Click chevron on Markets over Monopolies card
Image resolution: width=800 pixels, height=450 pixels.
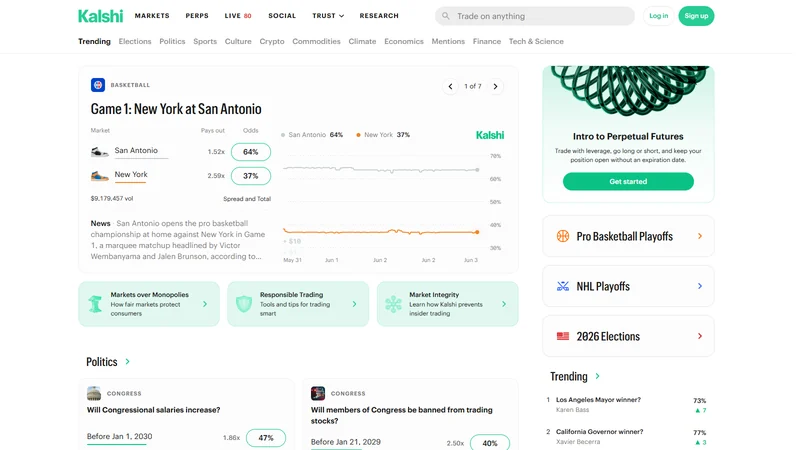tap(205, 304)
